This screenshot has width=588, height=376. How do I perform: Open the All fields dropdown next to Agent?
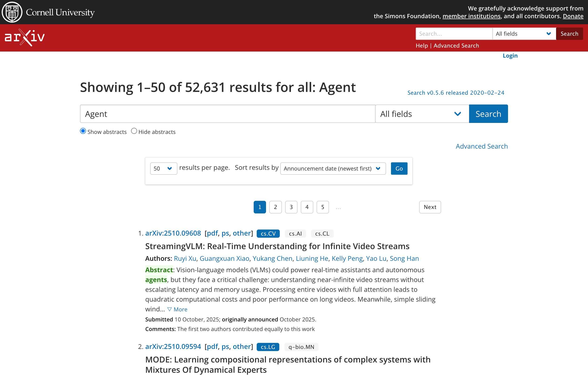click(422, 114)
